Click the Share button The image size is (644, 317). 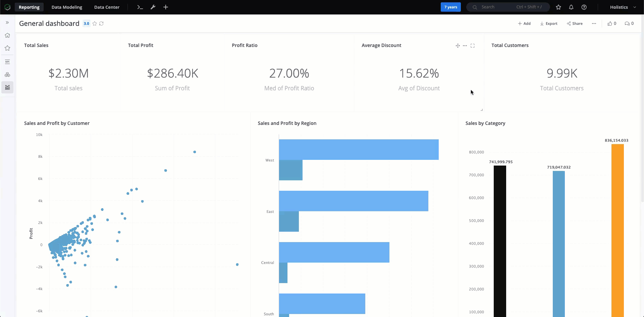coord(575,24)
